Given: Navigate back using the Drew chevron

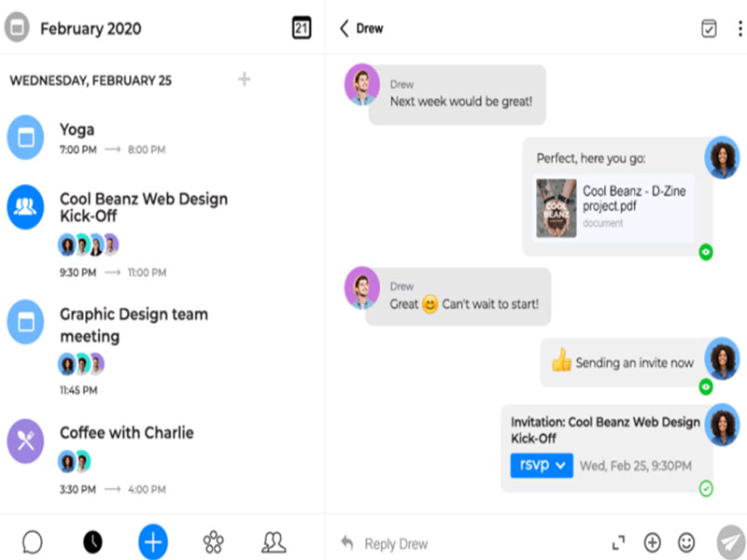Looking at the screenshot, I should coord(344,28).
